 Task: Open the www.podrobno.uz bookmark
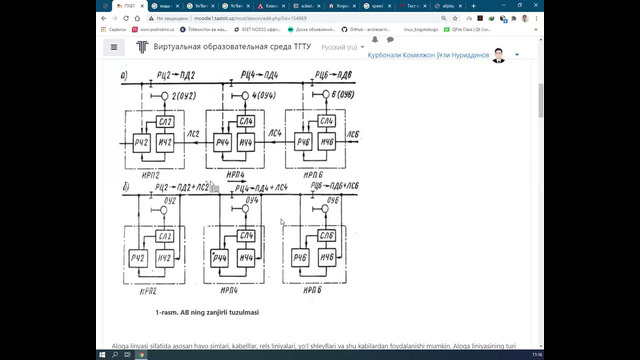[x=153, y=29]
